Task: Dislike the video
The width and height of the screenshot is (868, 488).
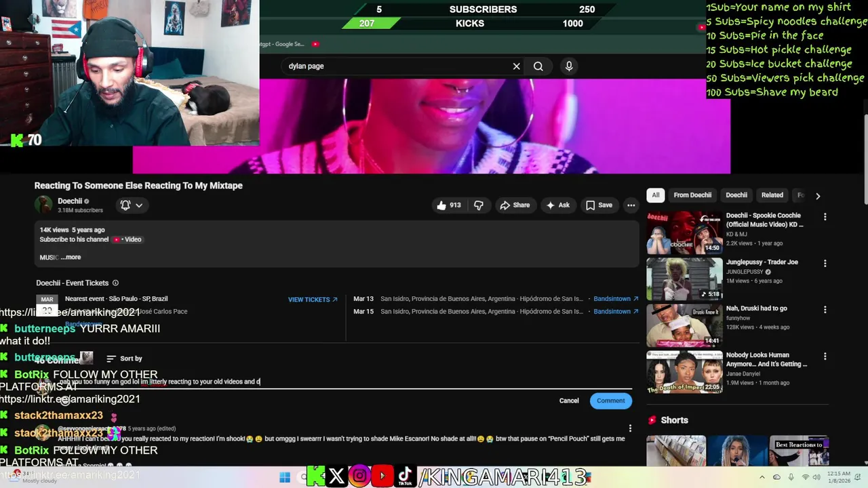Action: 479,205
